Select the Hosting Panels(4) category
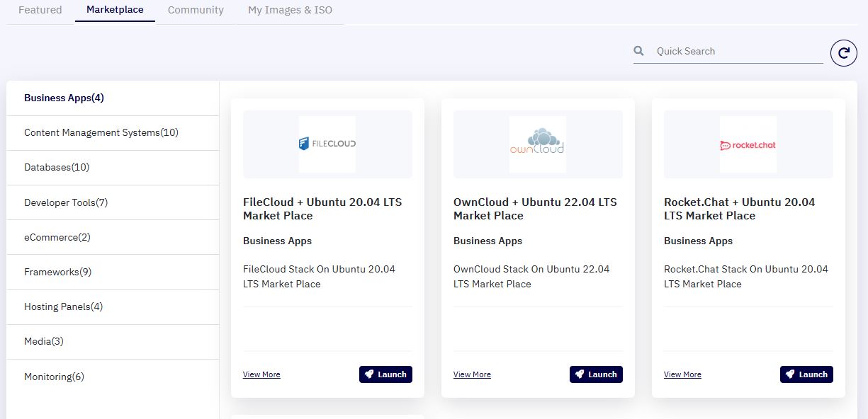This screenshot has width=868, height=419. coord(113,307)
